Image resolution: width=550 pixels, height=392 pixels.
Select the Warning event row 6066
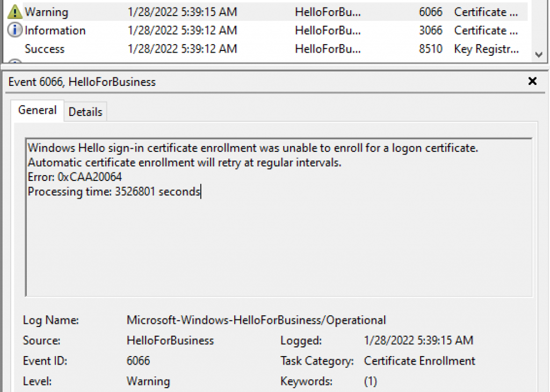click(265, 12)
